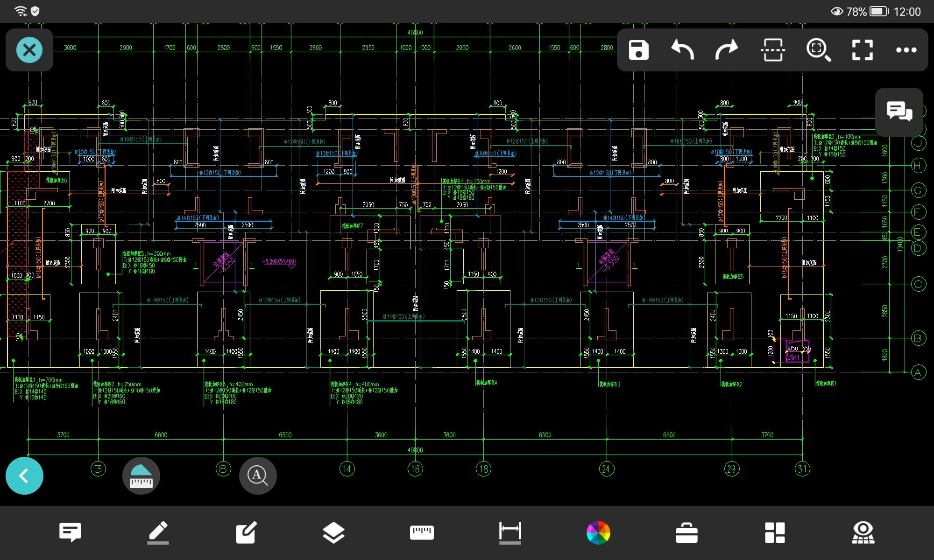
Task: Select grid axis bubble 31
Action: click(802, 469)
